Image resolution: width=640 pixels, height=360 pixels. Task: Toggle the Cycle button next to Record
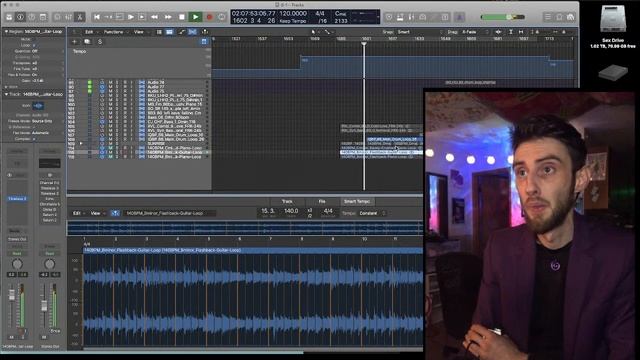tap(222, 17)
